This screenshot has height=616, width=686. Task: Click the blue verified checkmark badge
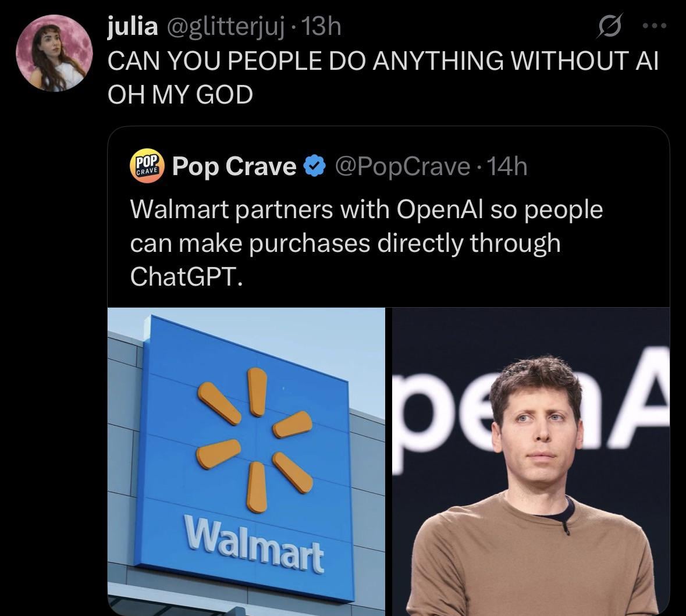tap(315, 167)
